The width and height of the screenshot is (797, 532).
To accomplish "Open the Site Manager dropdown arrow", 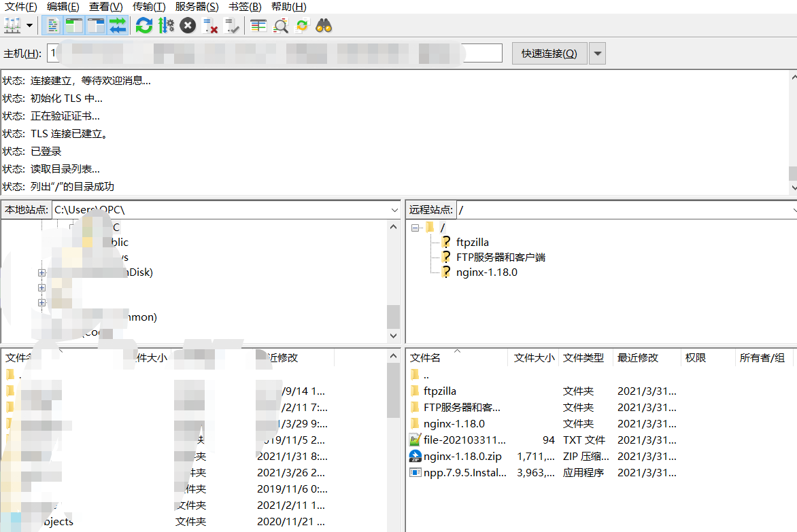I will [x=29, y=25].
